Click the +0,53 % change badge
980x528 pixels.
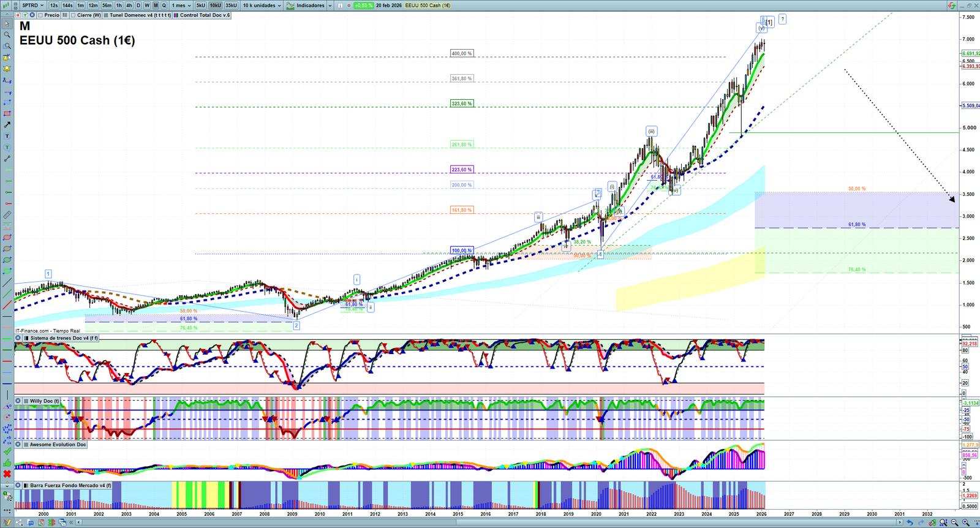click(x=364, y=6)
